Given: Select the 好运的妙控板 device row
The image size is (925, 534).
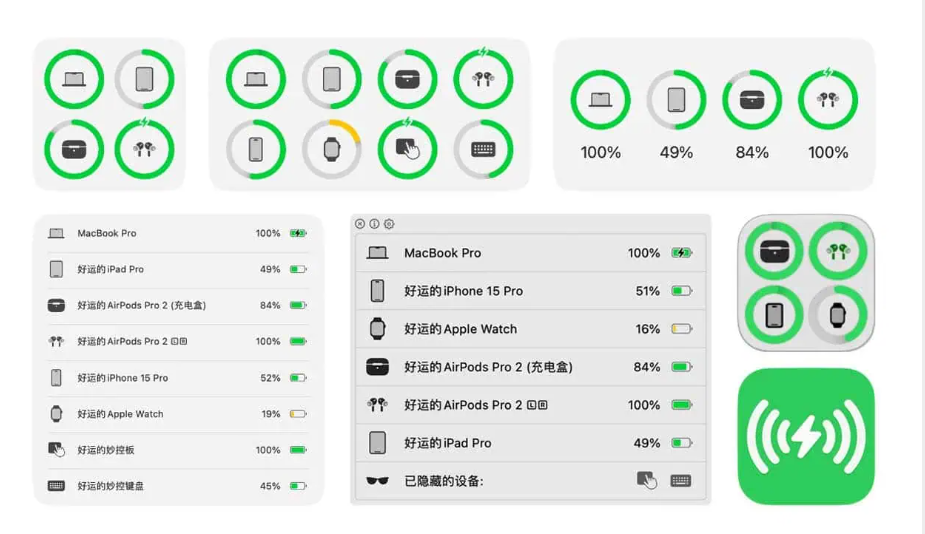Looking at the screenshot, I should pyautogui.click(x=177, y=450).
